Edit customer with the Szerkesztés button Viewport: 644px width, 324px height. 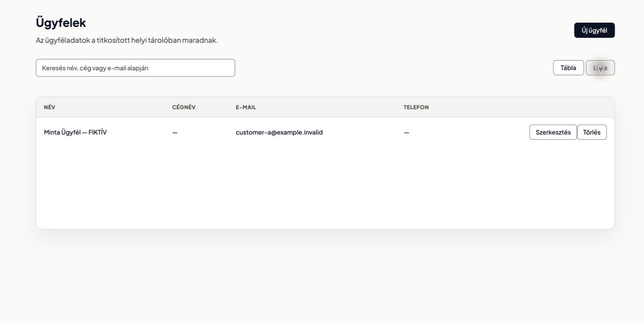pos(553,132)
